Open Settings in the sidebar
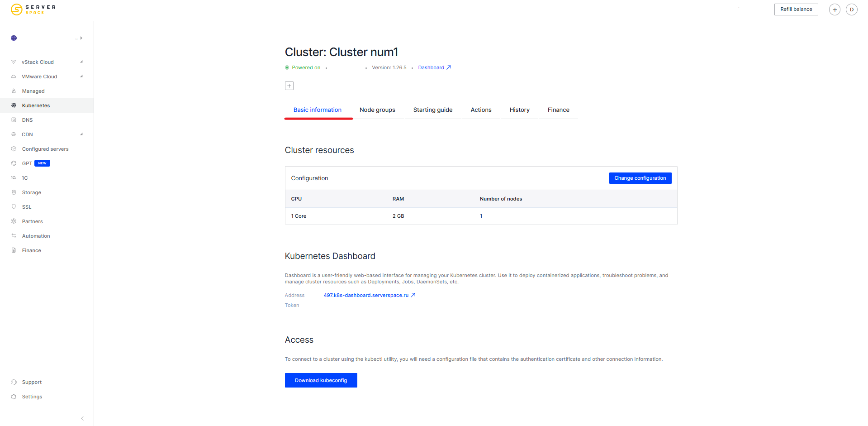 point(32,397)
